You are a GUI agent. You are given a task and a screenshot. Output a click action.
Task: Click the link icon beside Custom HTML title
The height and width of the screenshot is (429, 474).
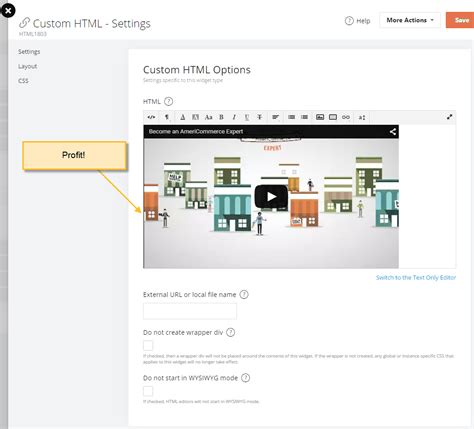(24, 23)
